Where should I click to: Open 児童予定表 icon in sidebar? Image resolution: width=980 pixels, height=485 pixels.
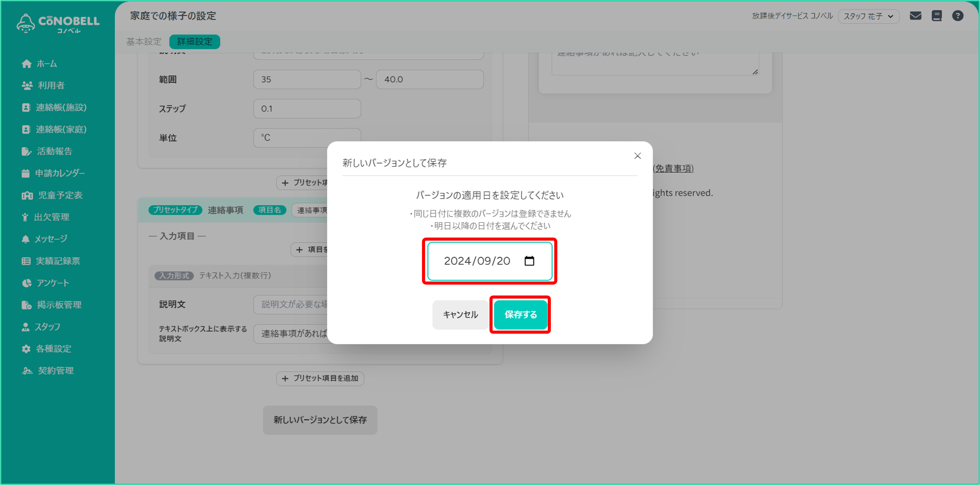27,196
